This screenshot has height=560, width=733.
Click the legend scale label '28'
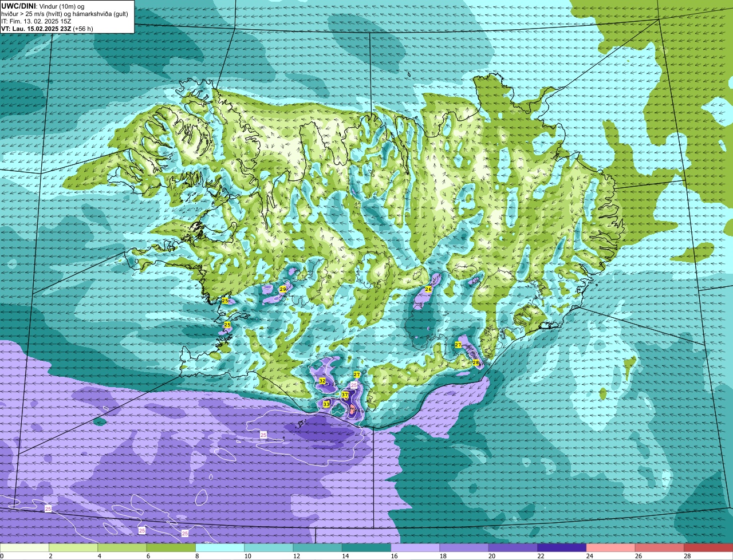pyautogui.click(x=687, y=556)
